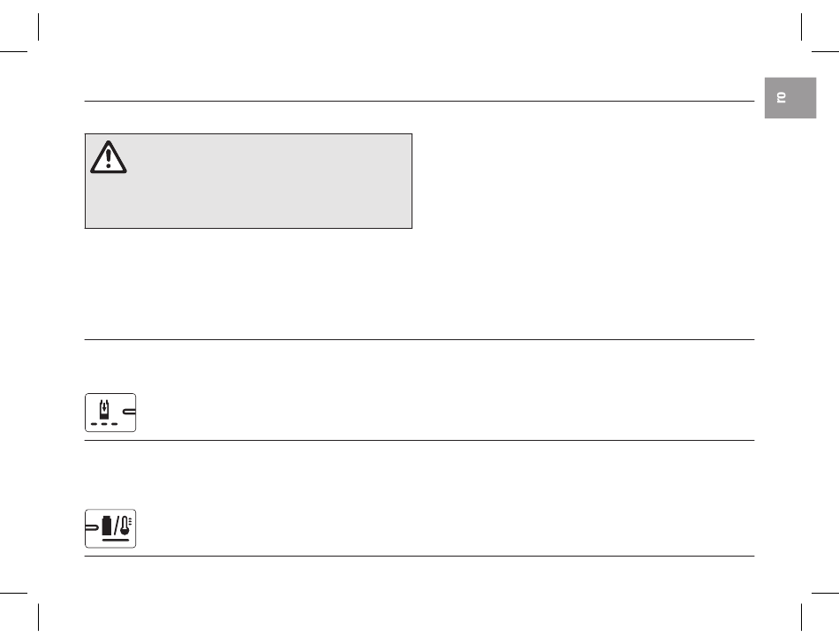Viewport: 839px width, 644px height.
Task: Click the horizontal rule under page header
Action: [419, 101]
